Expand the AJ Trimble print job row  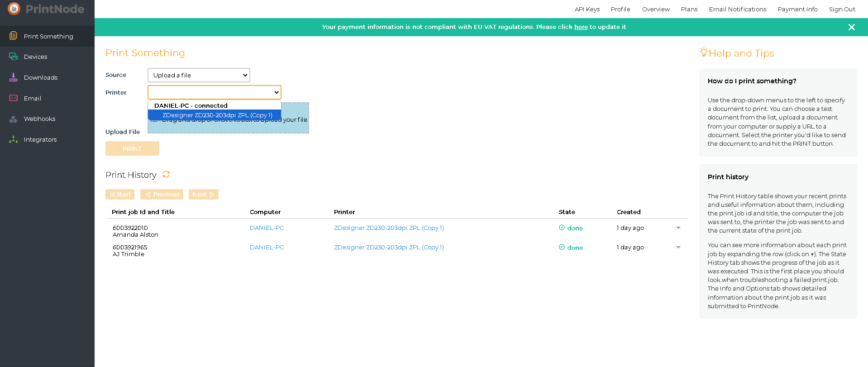click(678, 248)
